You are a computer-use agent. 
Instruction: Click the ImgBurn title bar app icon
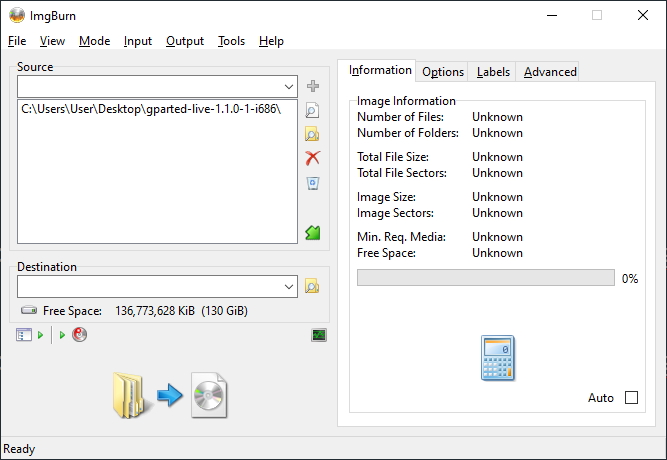[17, 16]
